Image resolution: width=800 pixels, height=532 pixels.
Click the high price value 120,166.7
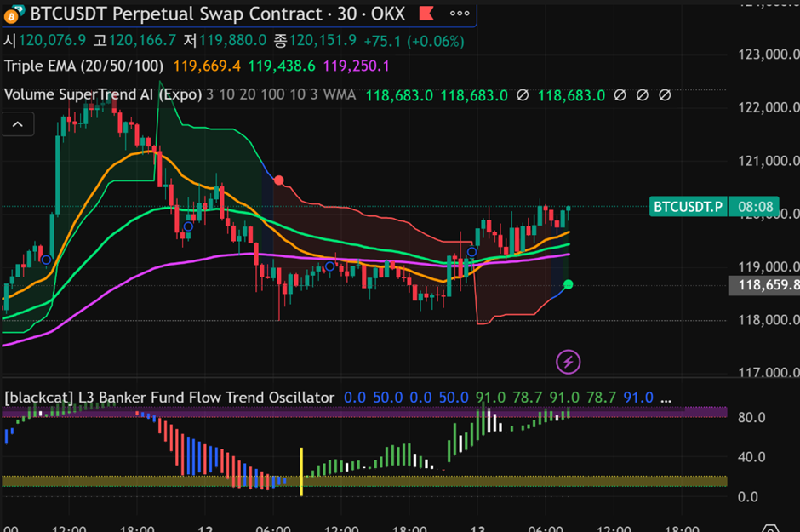pyautogui.click(x=142, y=41)
